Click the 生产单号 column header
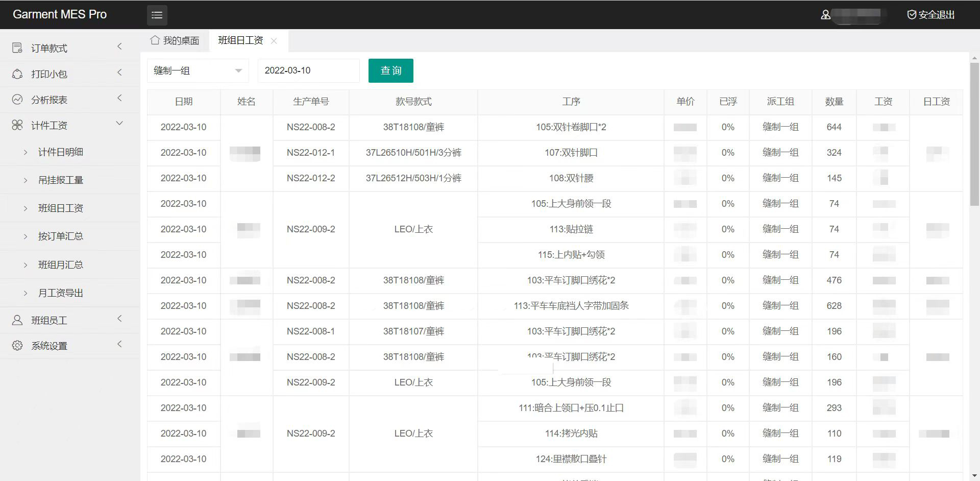The width and height of the screenshot is (980, 481). click(x=311, y=102)
